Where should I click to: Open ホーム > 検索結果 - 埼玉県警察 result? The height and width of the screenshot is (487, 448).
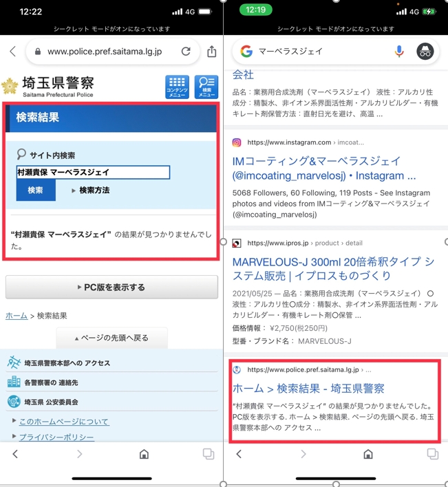point(308,389)
